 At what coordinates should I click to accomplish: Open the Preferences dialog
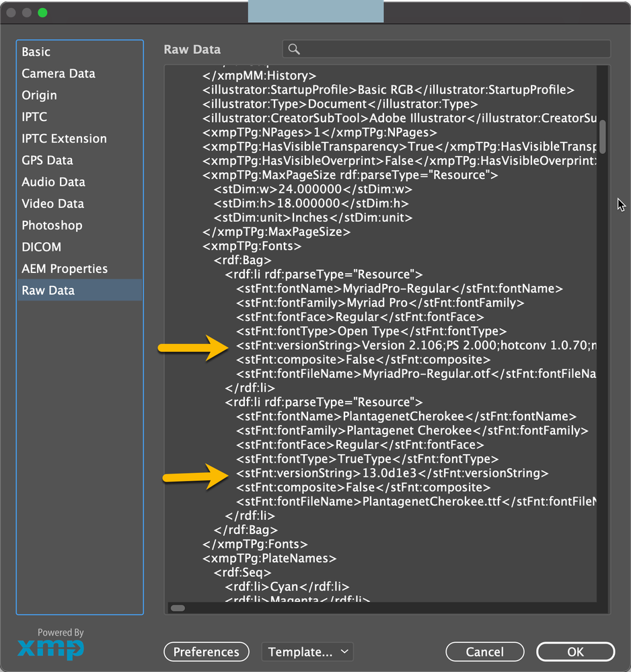[x=207, y=652]
